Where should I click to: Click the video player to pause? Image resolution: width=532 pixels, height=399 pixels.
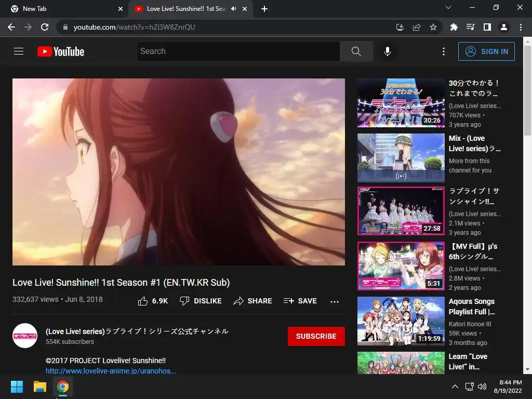coord(179,172)
